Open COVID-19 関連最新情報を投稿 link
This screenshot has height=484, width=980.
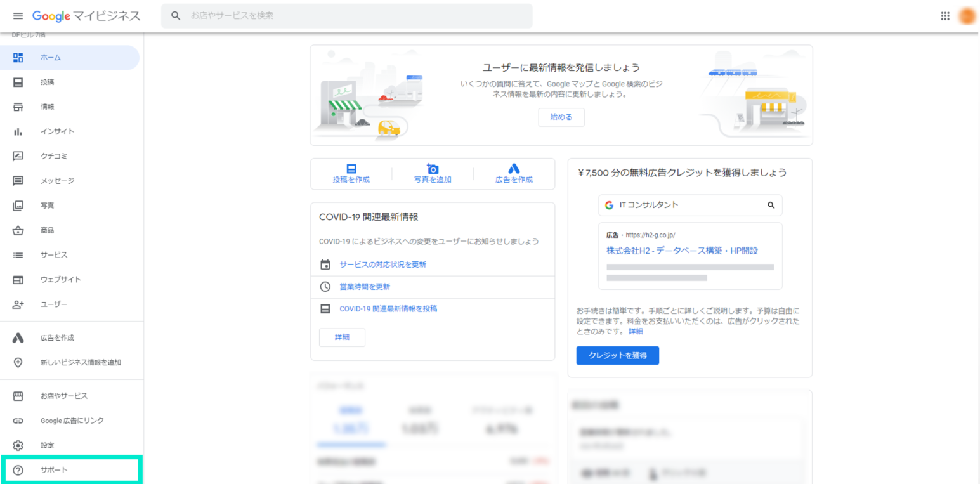pos(388,309)
